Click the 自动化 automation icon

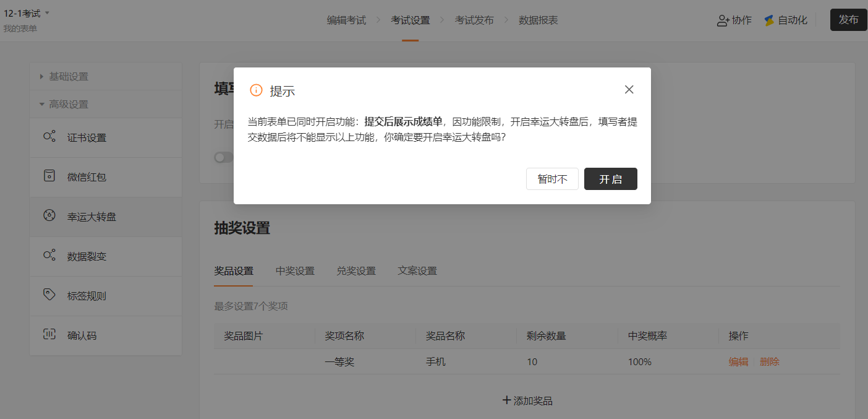point(770,20)
